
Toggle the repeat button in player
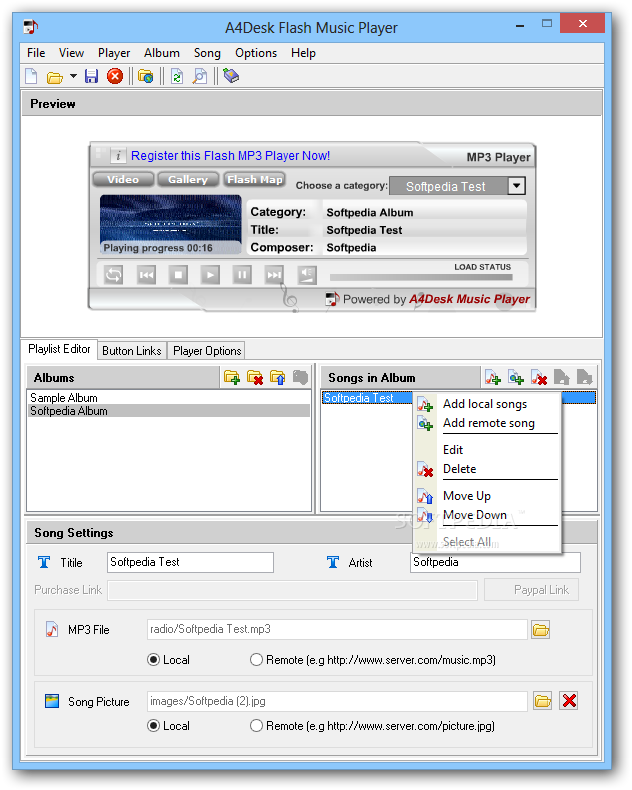(113, 275)
